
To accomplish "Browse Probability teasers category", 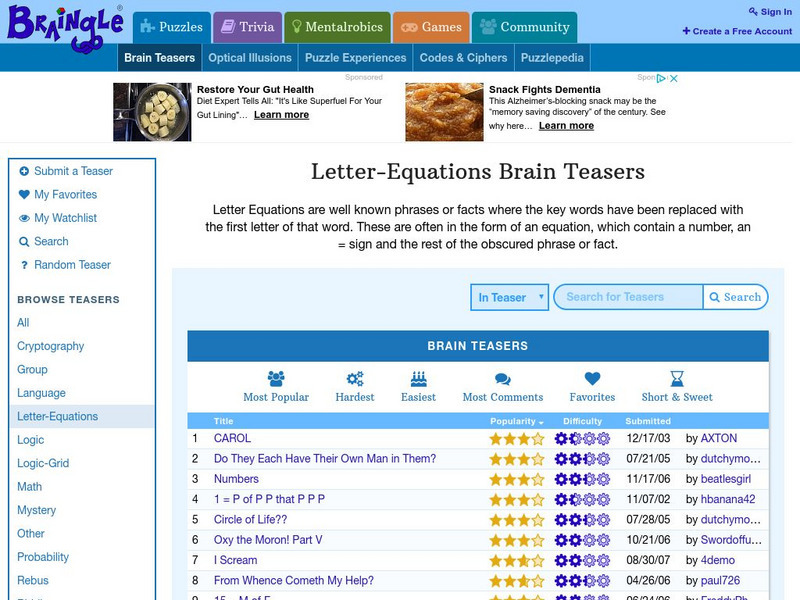I will 43,557.
